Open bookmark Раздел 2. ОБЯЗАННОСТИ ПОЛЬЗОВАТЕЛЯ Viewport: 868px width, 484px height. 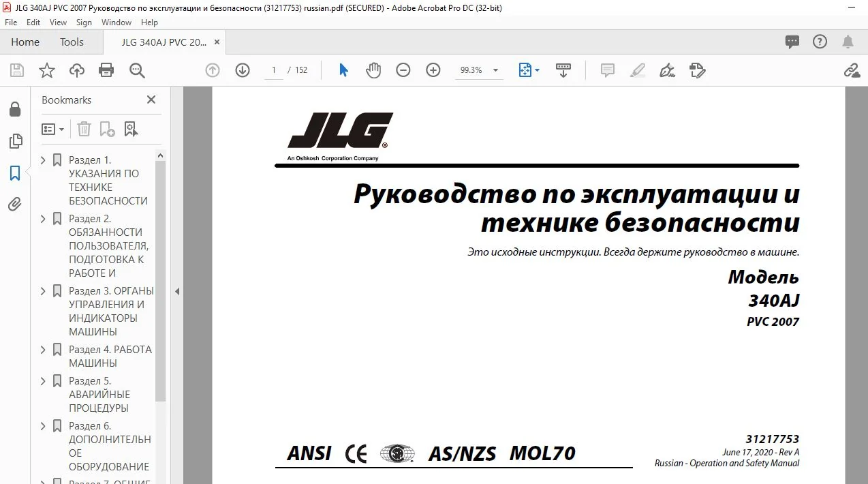point(108,245)
